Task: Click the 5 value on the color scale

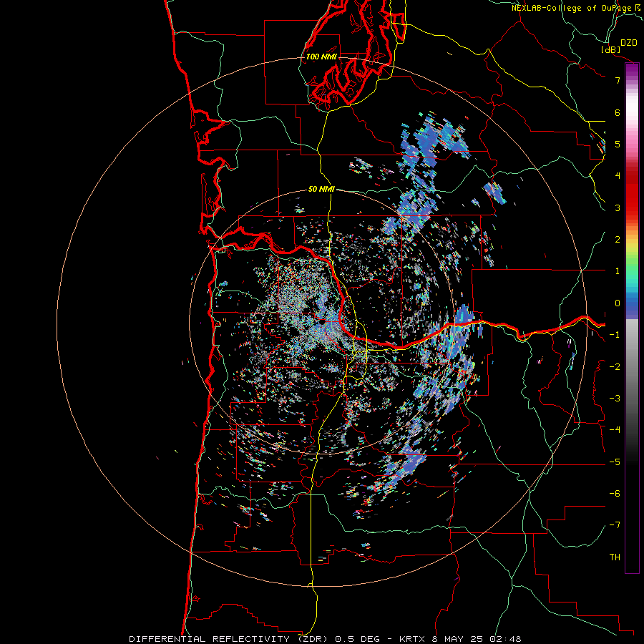Action: click(x=618, y=144)
